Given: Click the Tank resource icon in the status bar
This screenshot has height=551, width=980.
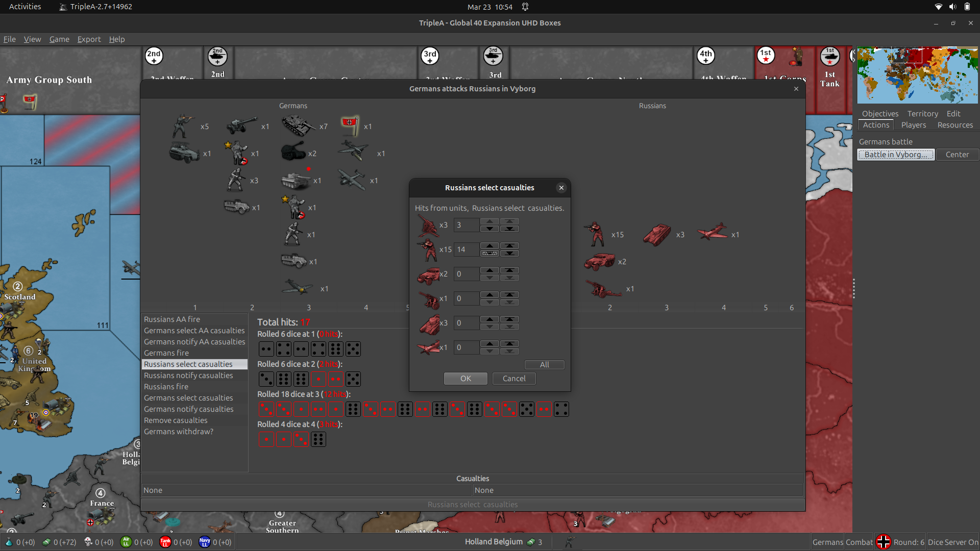Looking at the screenshot, I should tap(165, 542).
